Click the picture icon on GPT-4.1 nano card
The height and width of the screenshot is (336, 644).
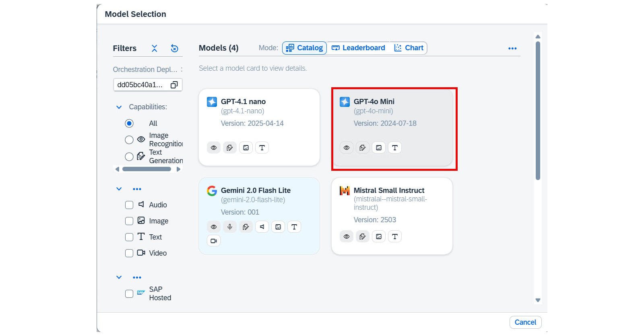(246, 148)
